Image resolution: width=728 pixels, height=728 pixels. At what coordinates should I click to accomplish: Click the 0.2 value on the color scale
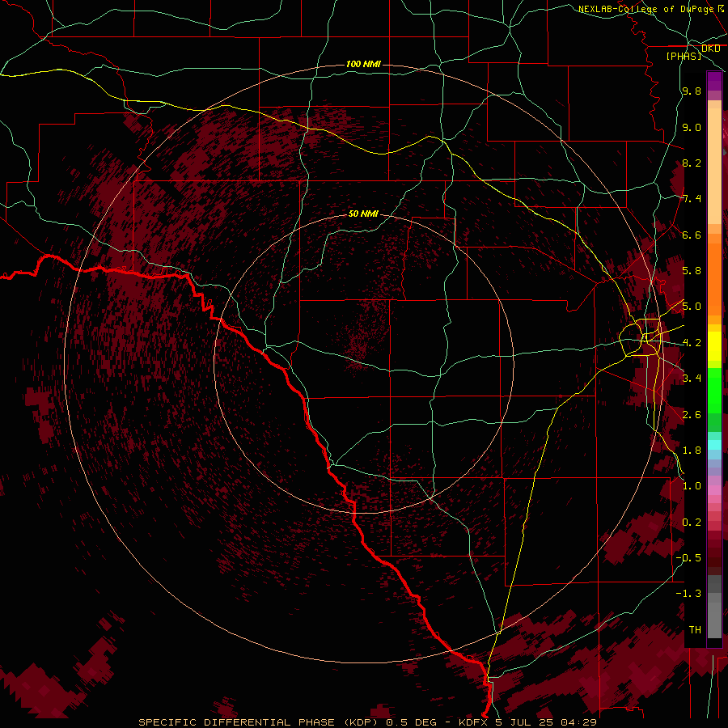pos(692,522)
